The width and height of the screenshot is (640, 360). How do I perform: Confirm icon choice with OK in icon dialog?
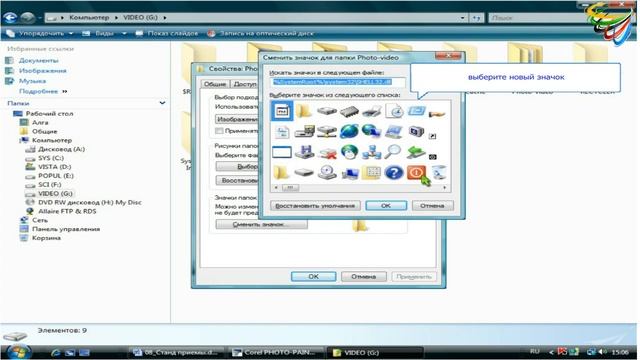pyautogui.click(x=386, y=206)
